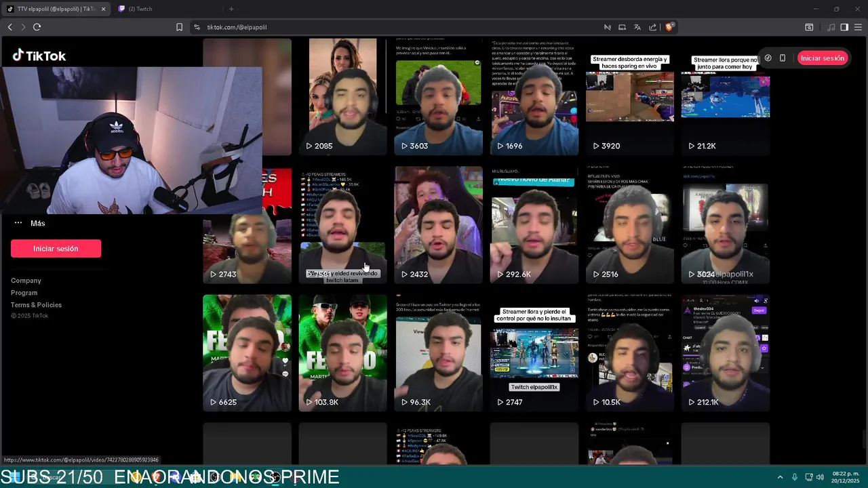
Task: Expand the Company footer section
Action: click(26, 281)
